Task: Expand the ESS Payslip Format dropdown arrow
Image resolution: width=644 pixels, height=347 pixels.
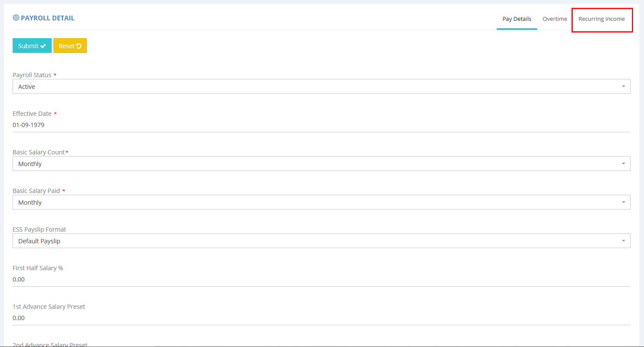Action: tap(623, 241)
